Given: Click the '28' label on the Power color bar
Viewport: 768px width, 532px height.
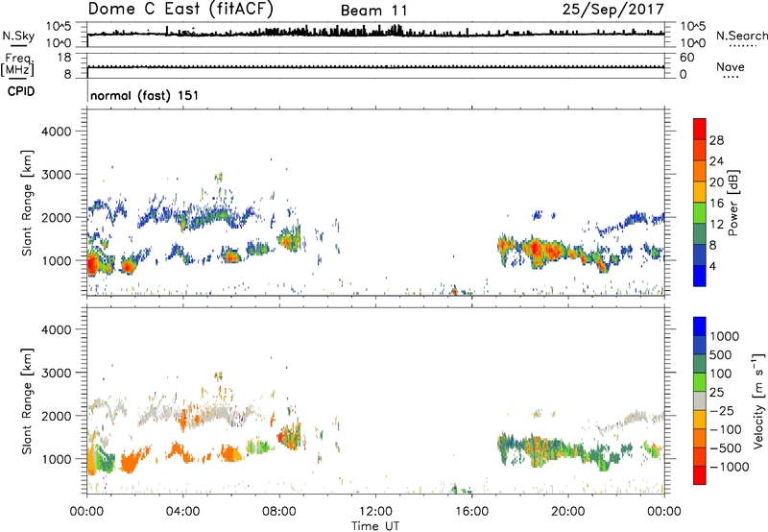Looking at the screenshot, I should click(x=716, y=140).
